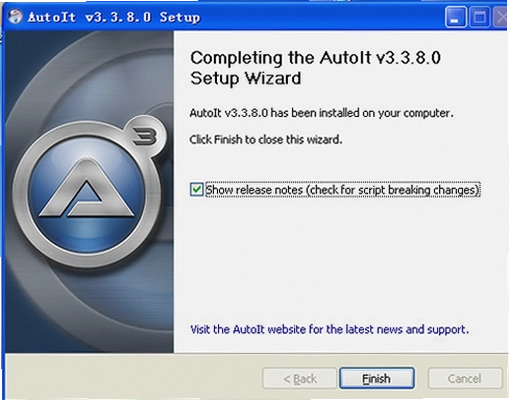Click the Finish button
The image size is (509, 400).
pyautogui.click(x=377, y=378)
